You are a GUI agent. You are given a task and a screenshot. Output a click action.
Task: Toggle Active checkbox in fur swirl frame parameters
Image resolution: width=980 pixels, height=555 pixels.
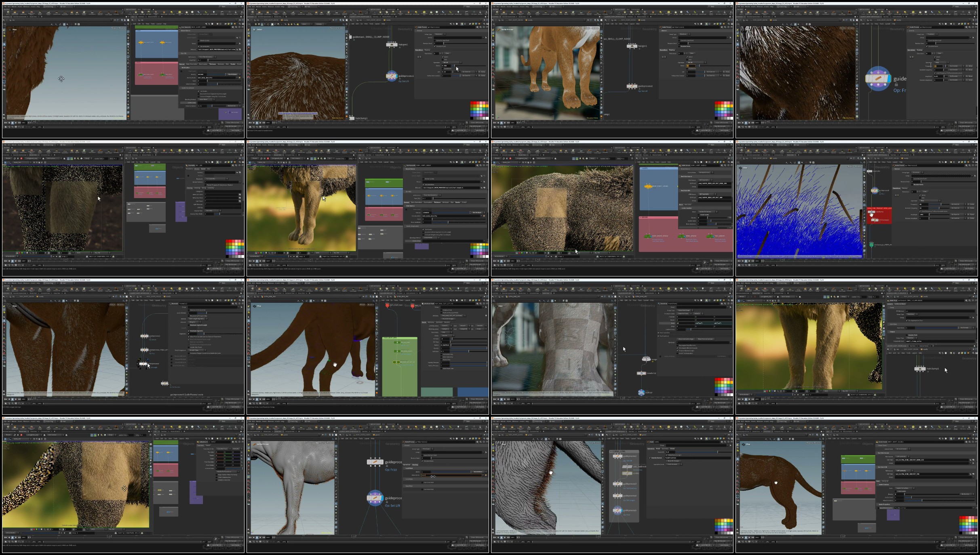pos(443,57)
